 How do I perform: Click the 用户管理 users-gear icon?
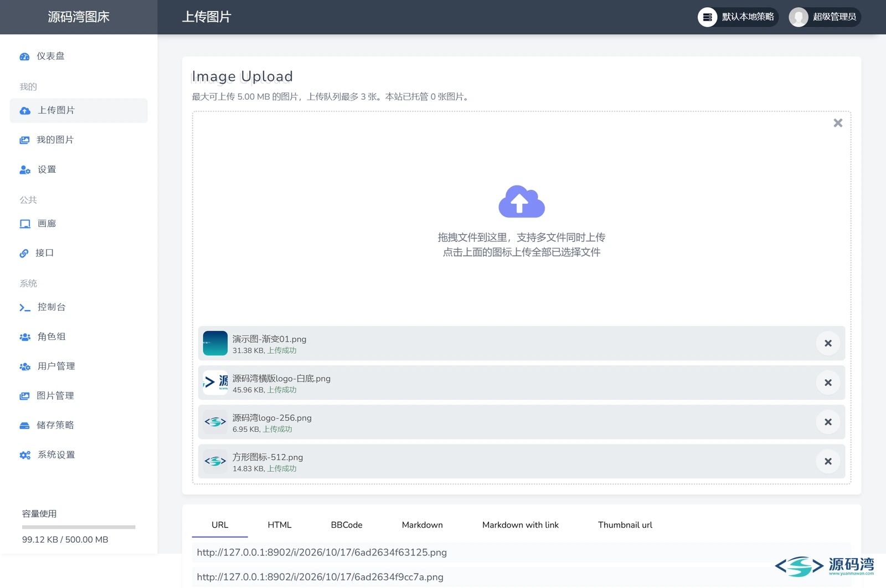pos(25,367)
